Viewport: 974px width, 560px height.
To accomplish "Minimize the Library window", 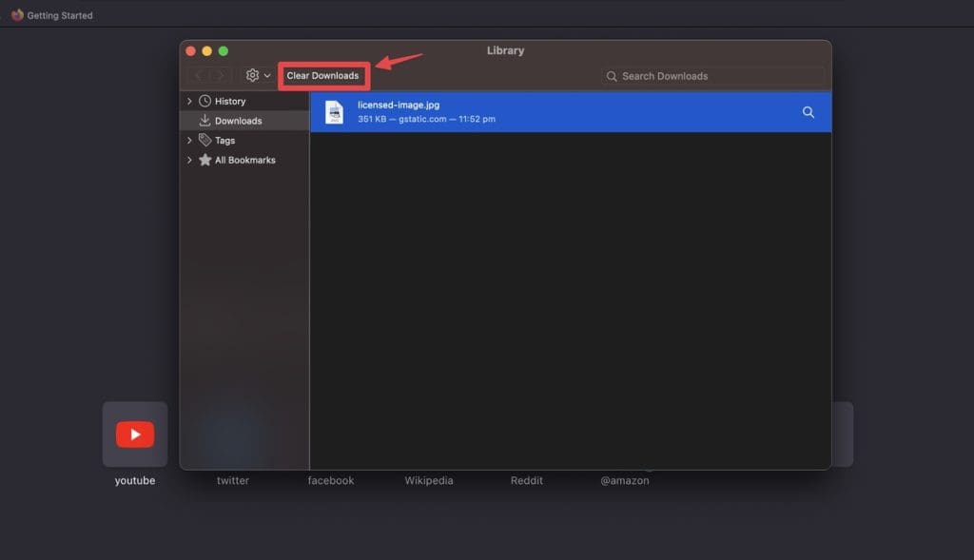I will pos(206,51).
